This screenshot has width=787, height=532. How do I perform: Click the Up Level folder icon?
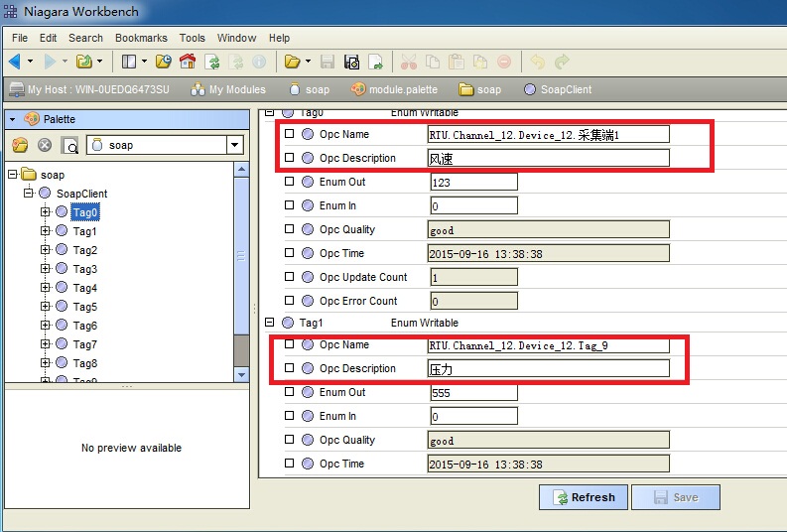[83, 62]
